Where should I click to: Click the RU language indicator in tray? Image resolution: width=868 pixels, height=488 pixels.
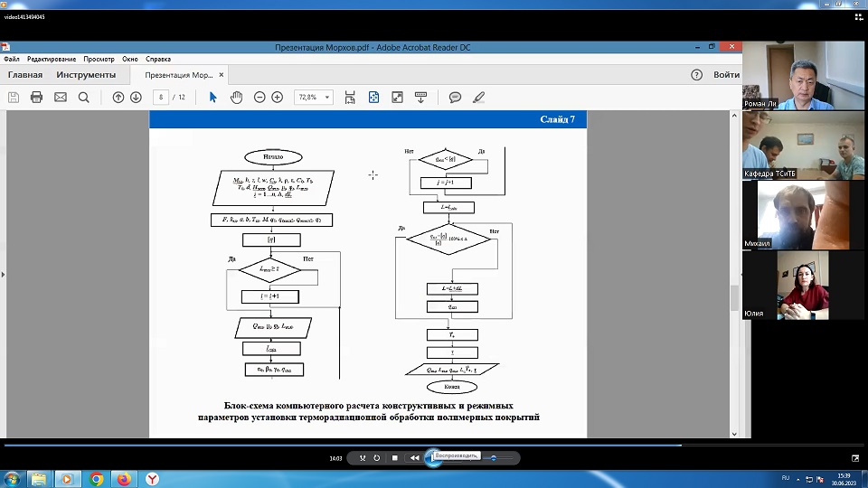(x=786, y=478)
